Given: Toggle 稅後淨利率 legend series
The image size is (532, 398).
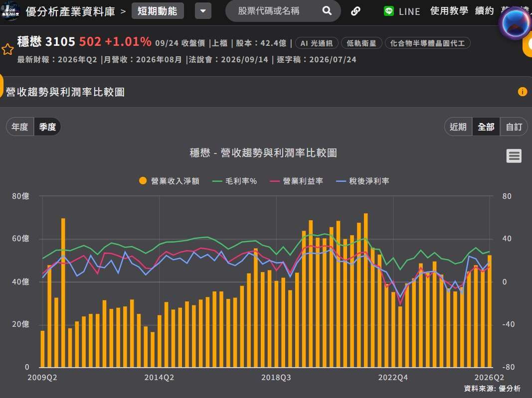Looking at the screenshot, I should point(362,181).
